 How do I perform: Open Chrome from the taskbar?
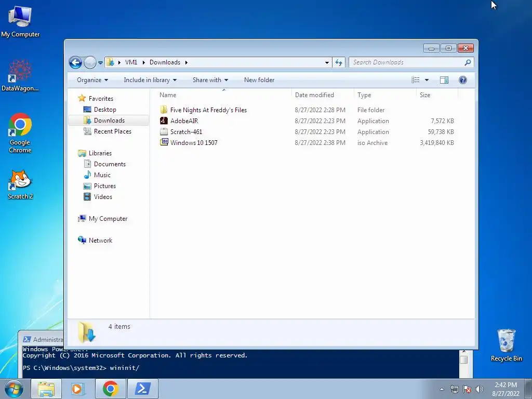point(111,389)
